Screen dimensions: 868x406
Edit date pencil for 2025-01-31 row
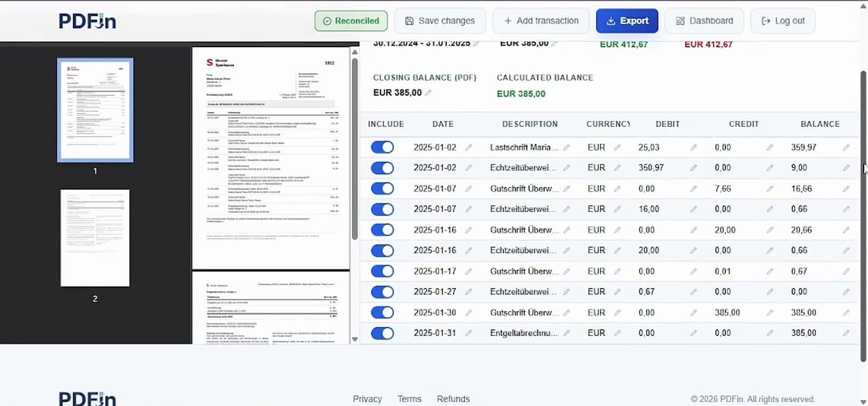click(x=469, y=333)
